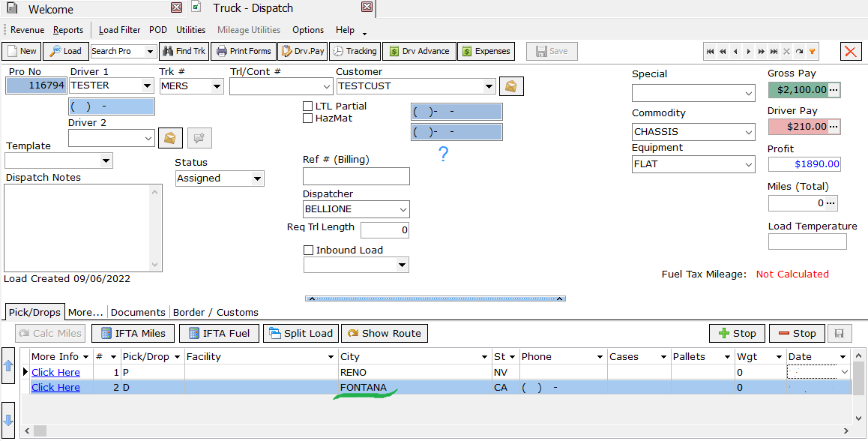
Task: Open Print Forms from toolbar
Action: 243,51
